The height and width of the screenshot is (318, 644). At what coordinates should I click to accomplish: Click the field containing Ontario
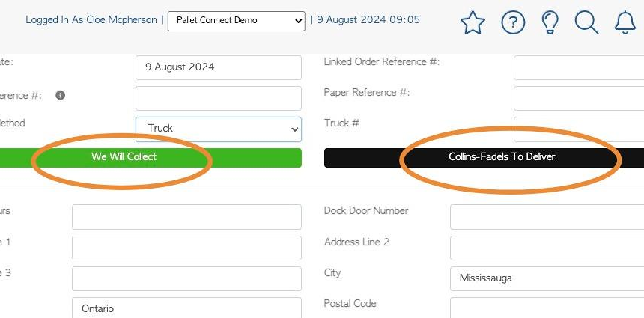tap(186, 308)
